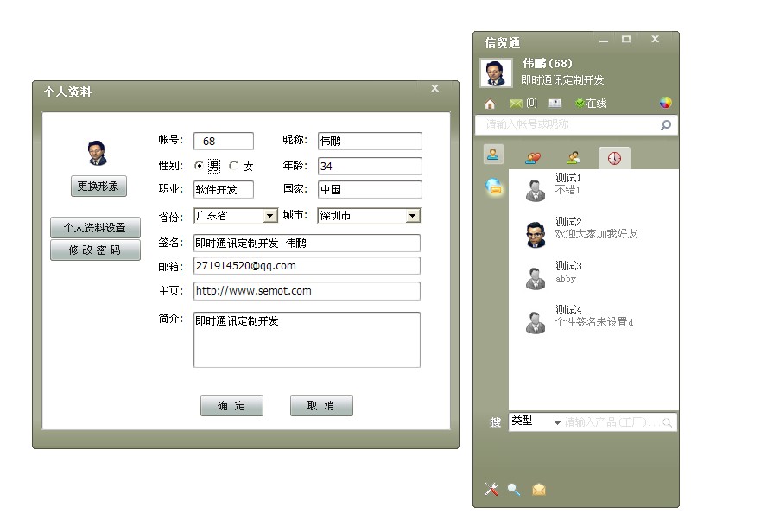Close the 信贸通 window
The width and height of the screenshot is (767, 532).
pos(655,39)
